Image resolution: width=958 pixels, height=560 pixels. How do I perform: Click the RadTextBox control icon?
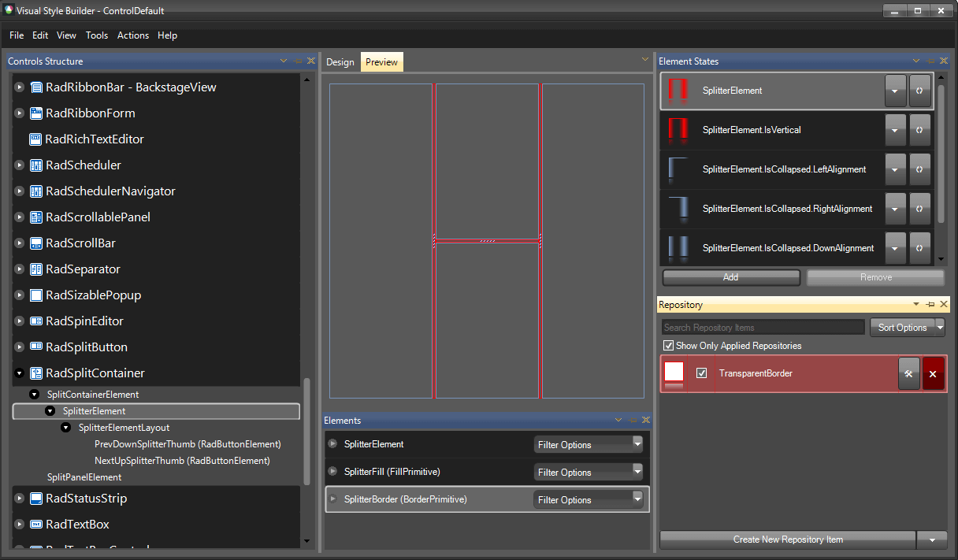35,525
